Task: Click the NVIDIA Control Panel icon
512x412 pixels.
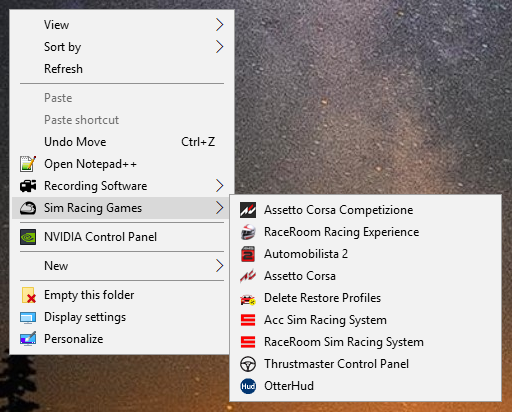Action: (x=28, y=237)
